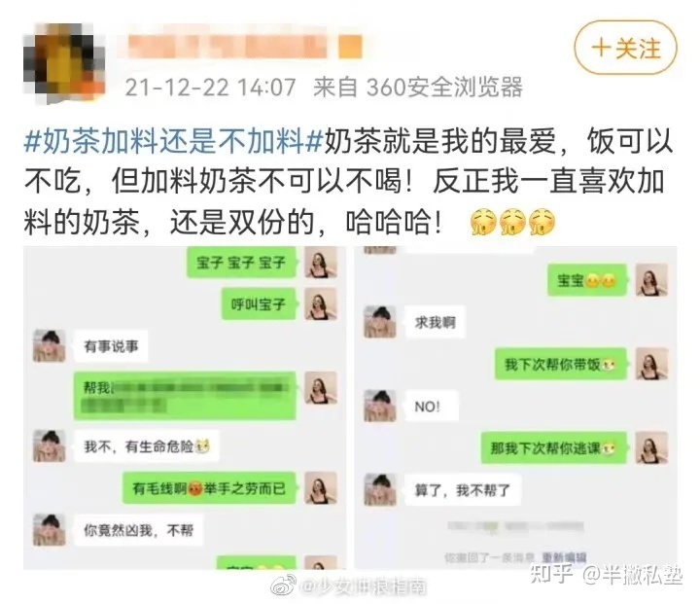
Task: Click the avatar beside 呼叫宝子 message
Action: tap(321, 304)
